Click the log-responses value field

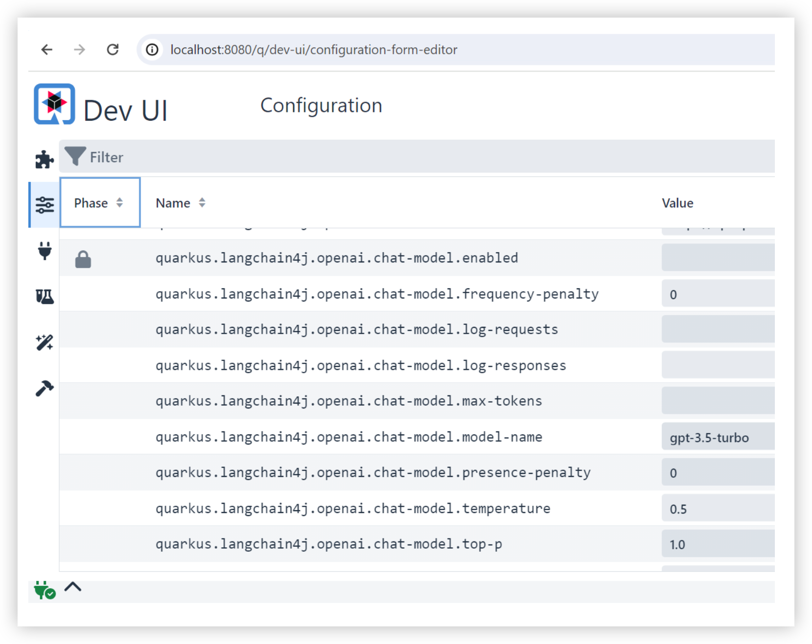click(x=718, y=365)
